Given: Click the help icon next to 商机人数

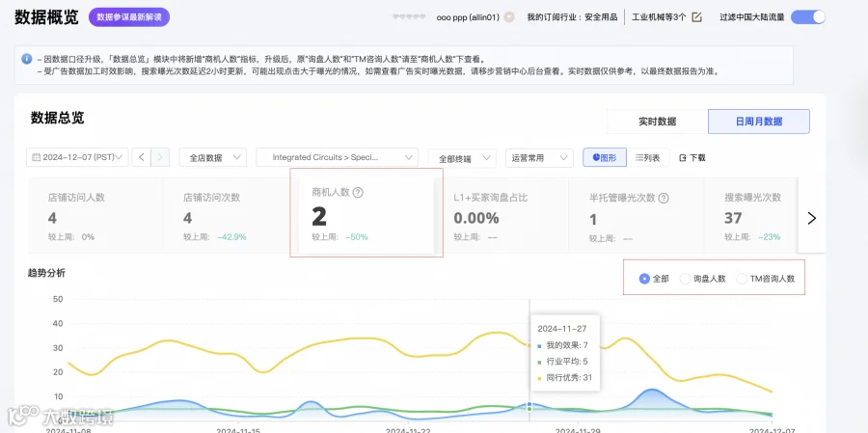Looking at the screenshot, I should [x=358, y=192].
